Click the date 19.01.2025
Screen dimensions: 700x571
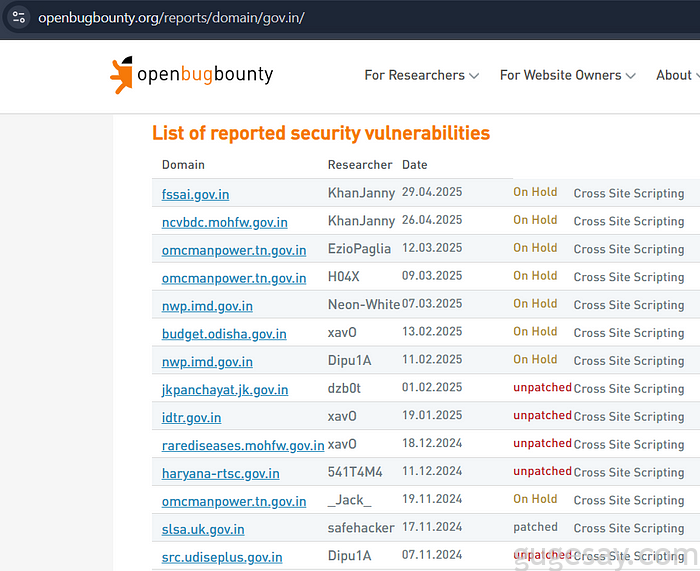tap(432, 415)
